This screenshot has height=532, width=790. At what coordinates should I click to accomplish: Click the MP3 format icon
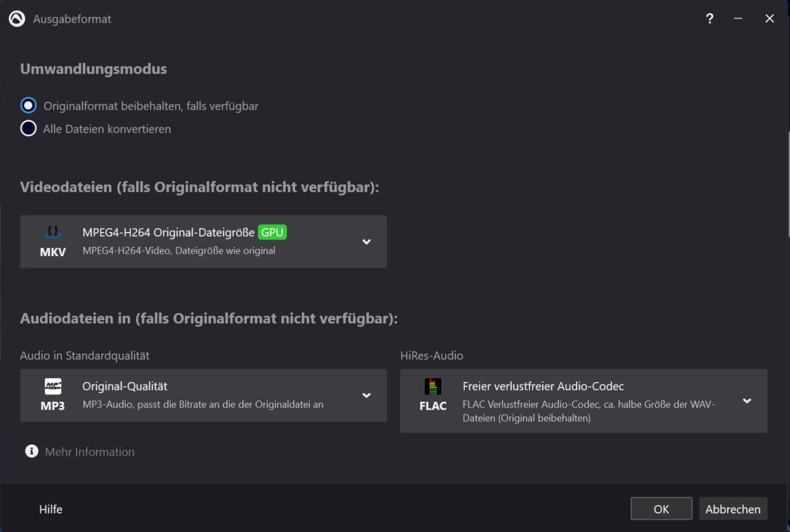point(52,396)
